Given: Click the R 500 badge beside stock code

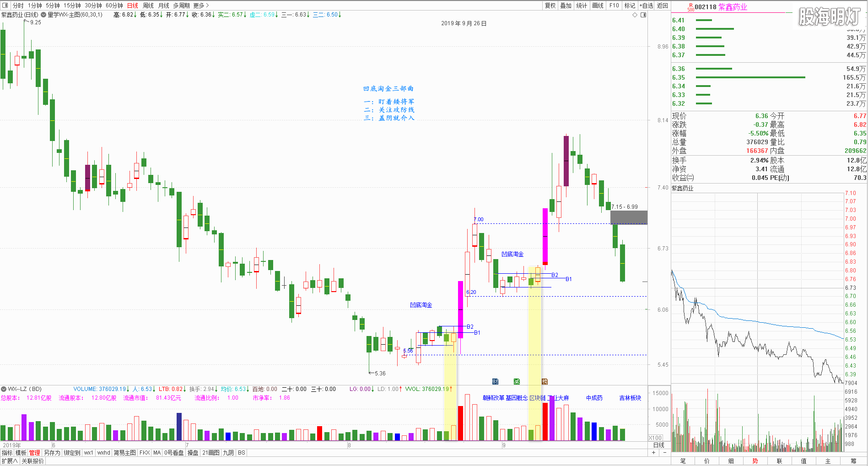Looking at the screenshot, I should (x=690, y=7).
